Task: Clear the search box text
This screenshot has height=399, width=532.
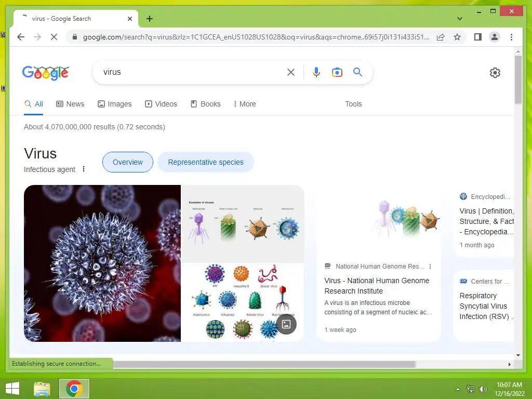Action: point(291,72)
